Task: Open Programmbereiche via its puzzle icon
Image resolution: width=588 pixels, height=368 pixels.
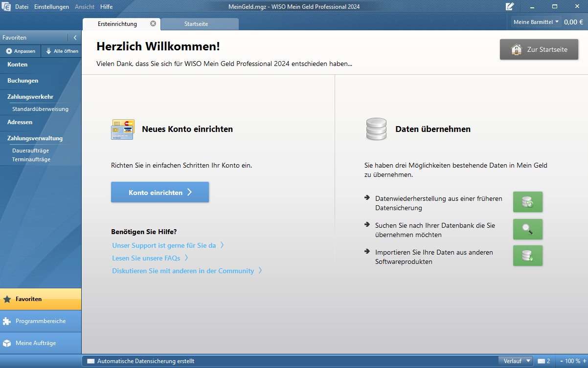Action: tap(8, 321)
